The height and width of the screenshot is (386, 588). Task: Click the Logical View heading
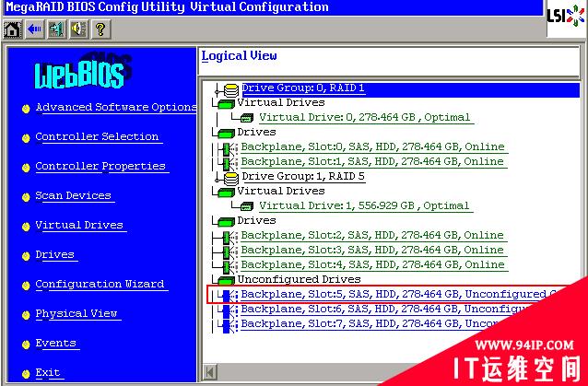click(x=240, y=56)
